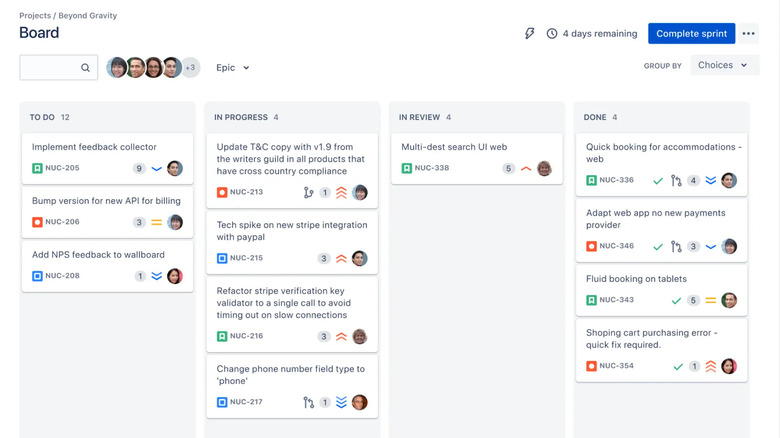Open the Choices group-by dropdown
Viewport: 780px width, 438px height.
[723, 65]
